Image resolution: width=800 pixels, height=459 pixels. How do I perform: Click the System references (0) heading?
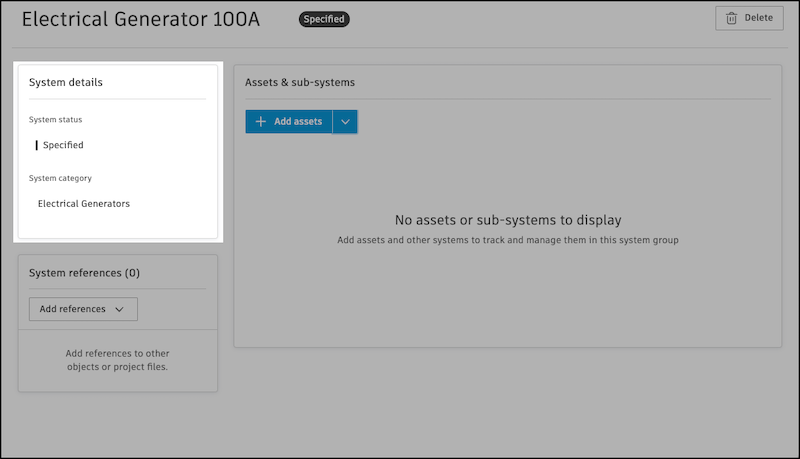coord(84,273)
